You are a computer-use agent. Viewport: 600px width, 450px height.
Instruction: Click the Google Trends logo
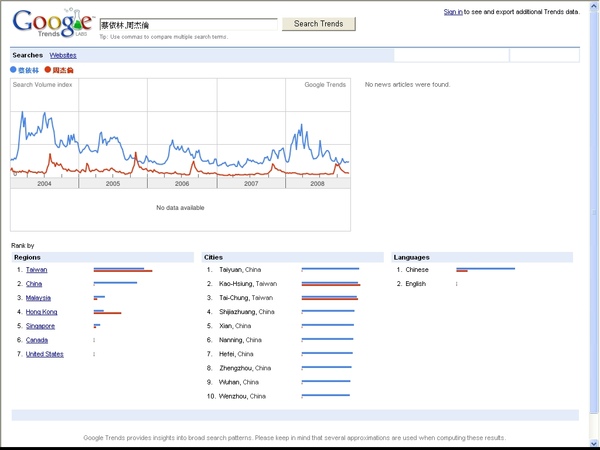point(53,23)
